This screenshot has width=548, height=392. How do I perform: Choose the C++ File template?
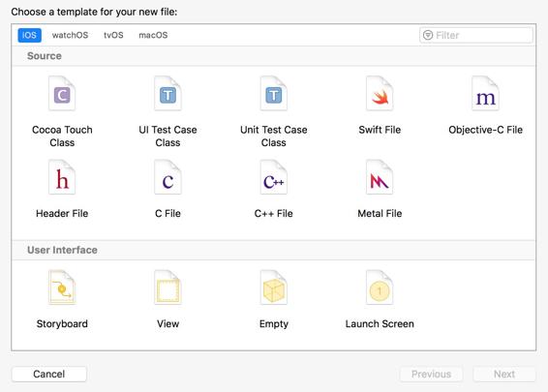(x=274, y=177)
